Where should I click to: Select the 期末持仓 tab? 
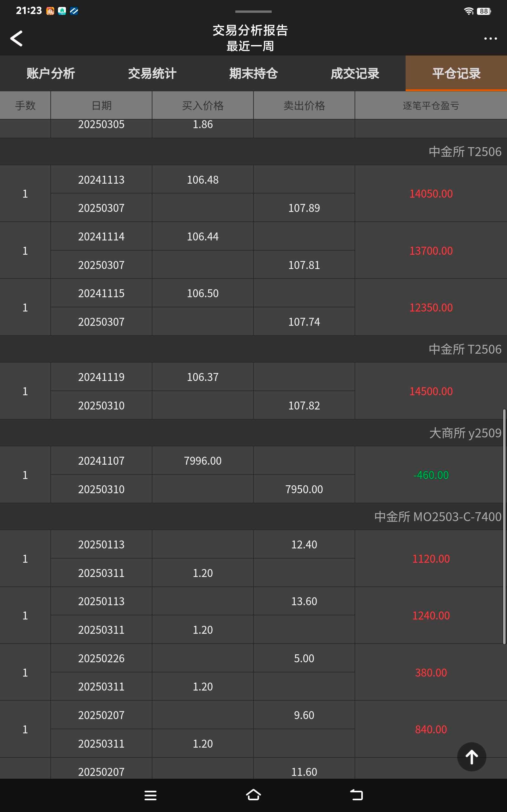[253, 74]
